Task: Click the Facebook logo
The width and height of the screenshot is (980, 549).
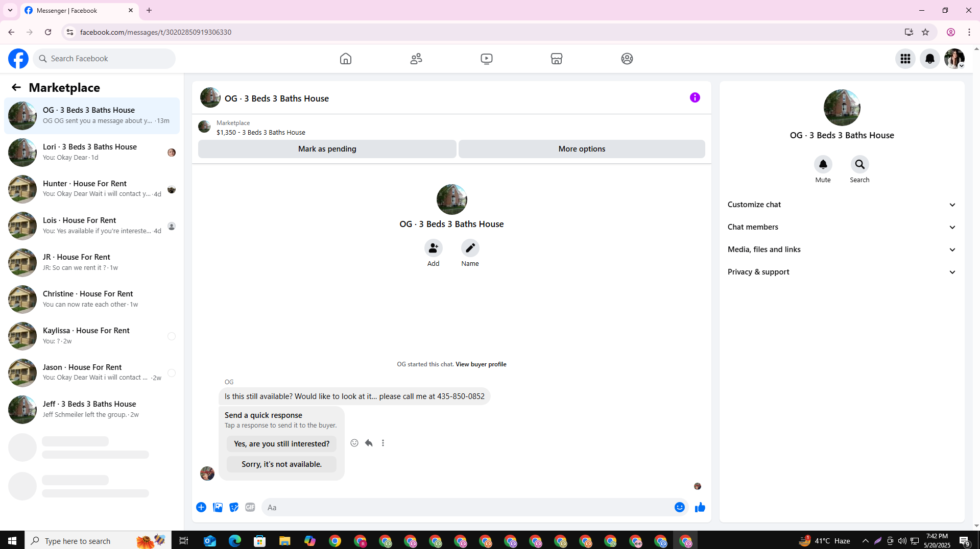Action: (x=18, y=59)
